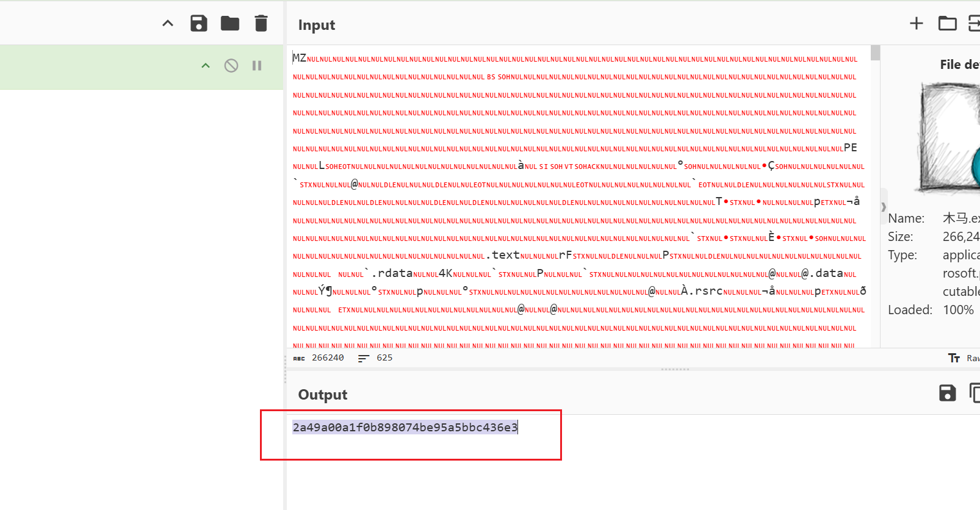Add a new input tab
This screenshot has height=510, width=980.
coord(916,24)
